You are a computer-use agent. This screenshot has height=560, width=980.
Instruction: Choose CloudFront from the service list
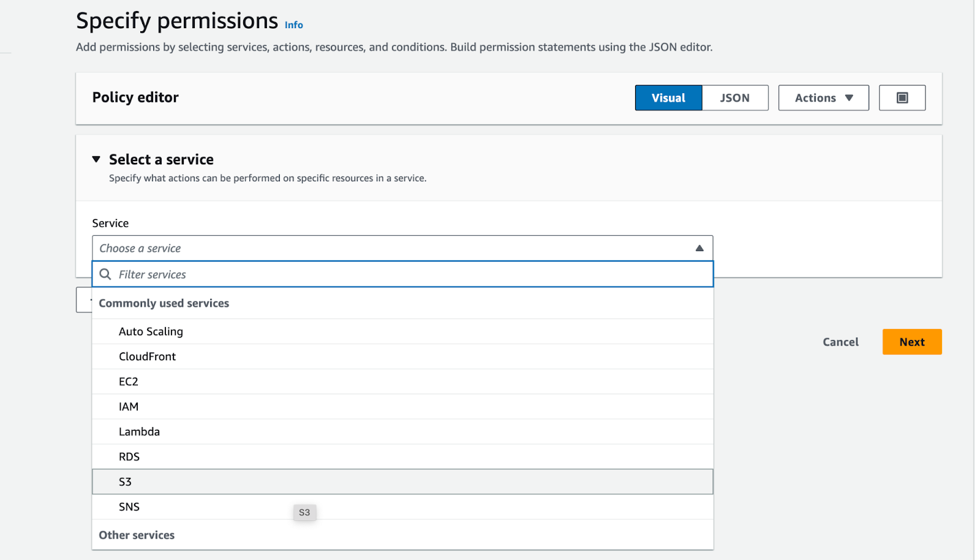pyautogui.click(x=147, y=357)
